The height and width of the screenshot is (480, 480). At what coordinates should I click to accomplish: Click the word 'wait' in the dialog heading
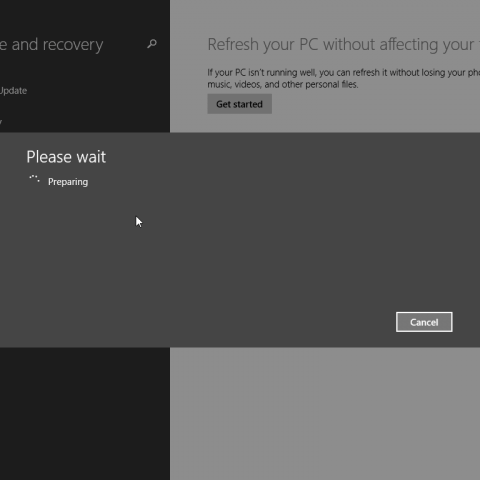91,157
